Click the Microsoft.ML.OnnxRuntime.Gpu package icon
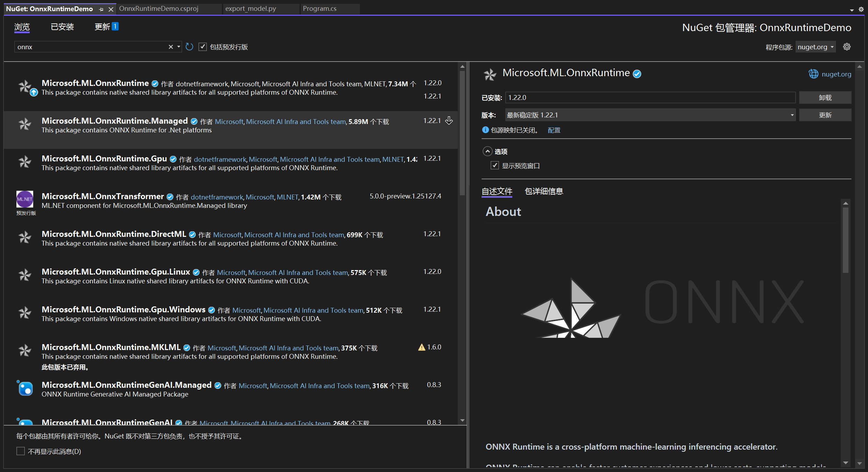 [x=25, y=162]
